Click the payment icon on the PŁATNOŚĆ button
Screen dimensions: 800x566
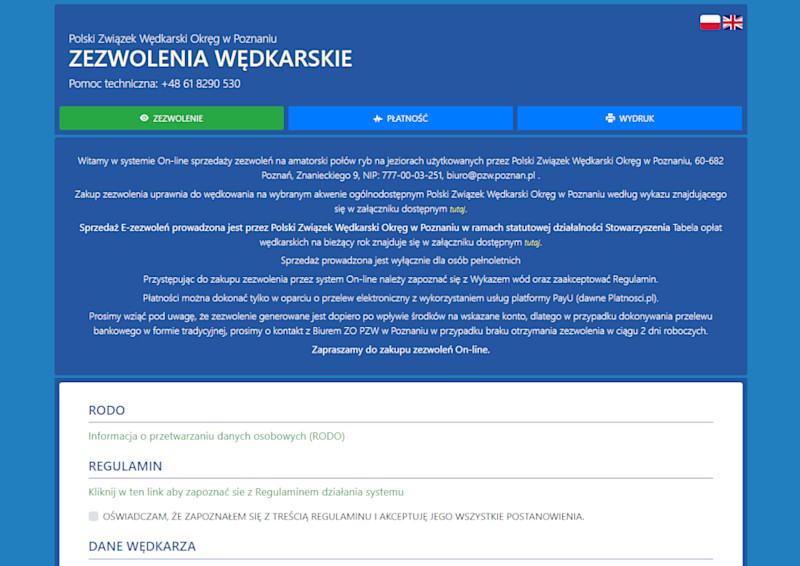[x=378, y=118]
